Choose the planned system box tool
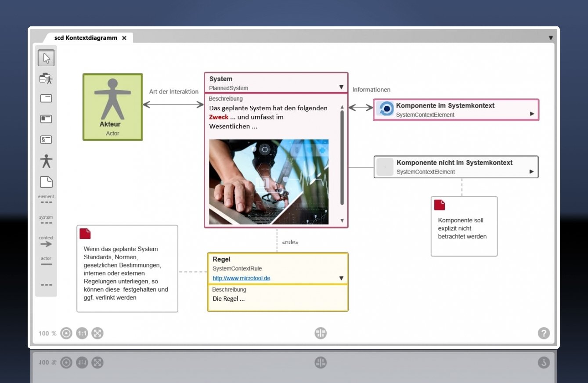The height and width of the screenshot is (383, 588). click(46, 98)
